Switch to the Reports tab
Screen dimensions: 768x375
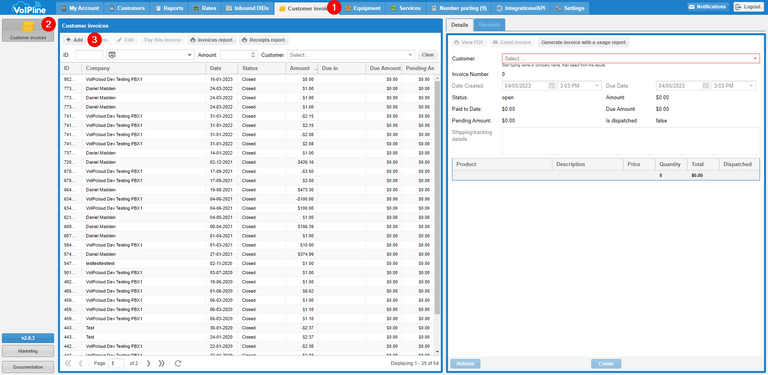click(x=169, y=8)
